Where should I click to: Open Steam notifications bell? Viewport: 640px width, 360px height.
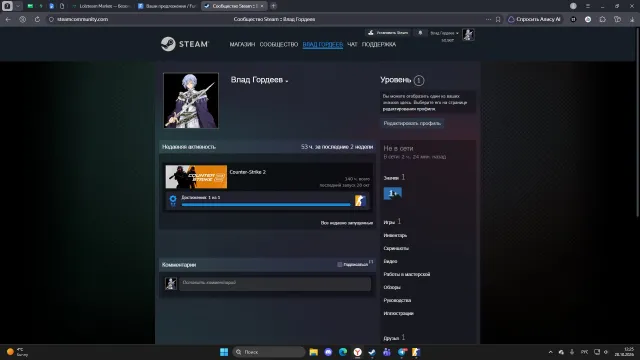tap(420, 33)
